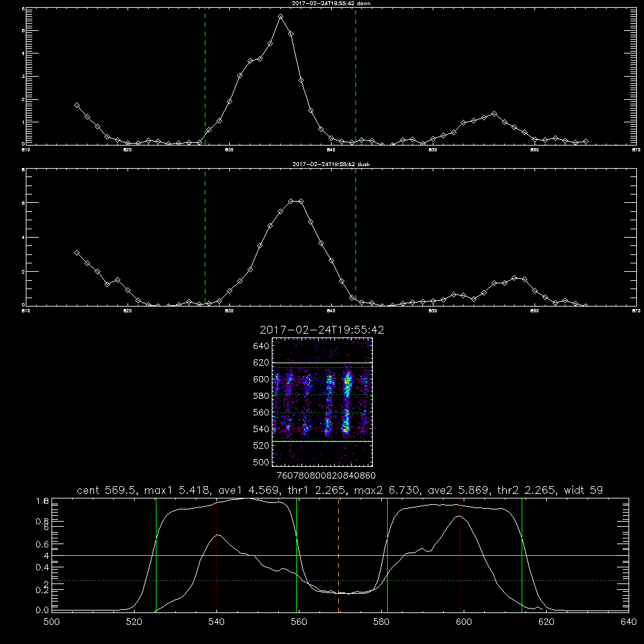
Task: Click peak of inner curve near 540 in bottom plot
Action: [x=218, y=535]
